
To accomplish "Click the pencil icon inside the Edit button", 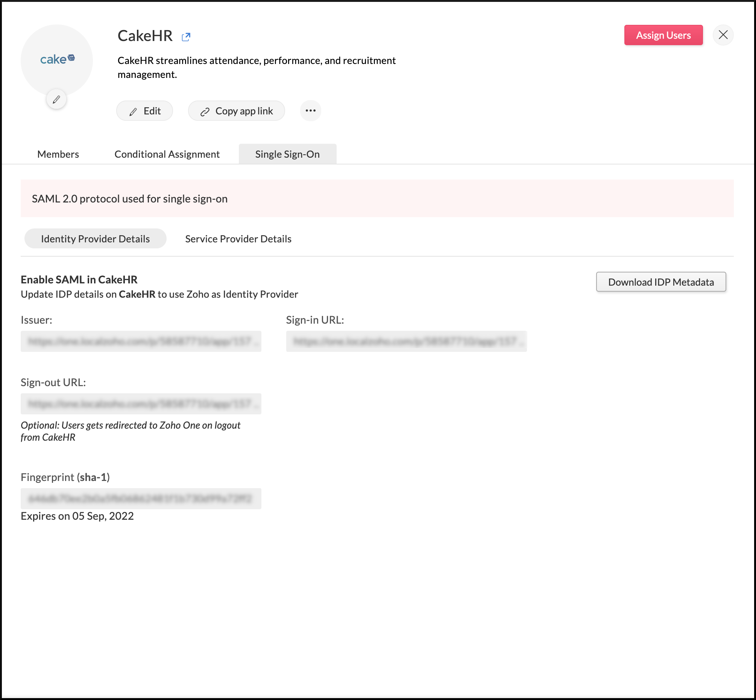I will pyautogui.click(x=132, y=111).
